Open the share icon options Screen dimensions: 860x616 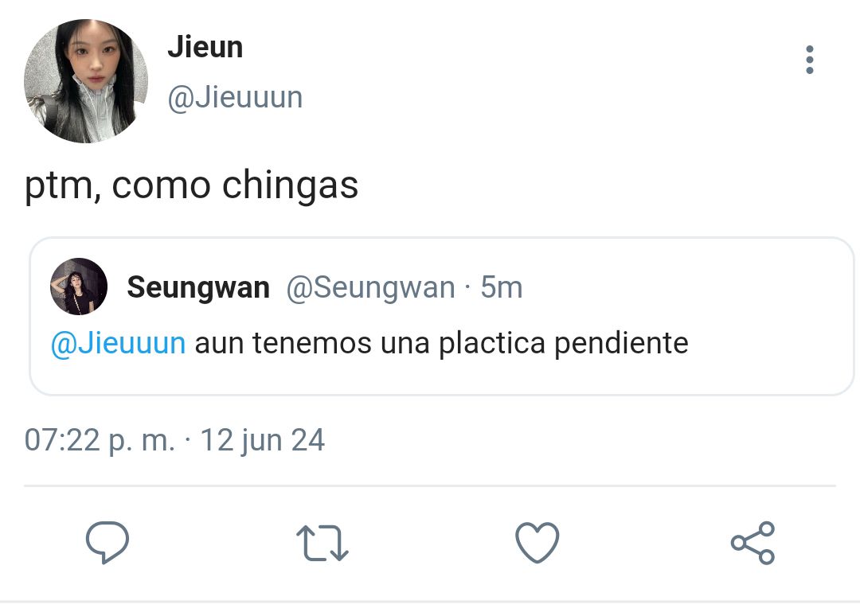pos(752,543)
